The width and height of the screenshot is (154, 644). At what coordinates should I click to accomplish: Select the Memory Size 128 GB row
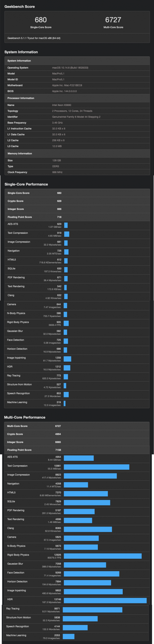(x=77, y=160)
